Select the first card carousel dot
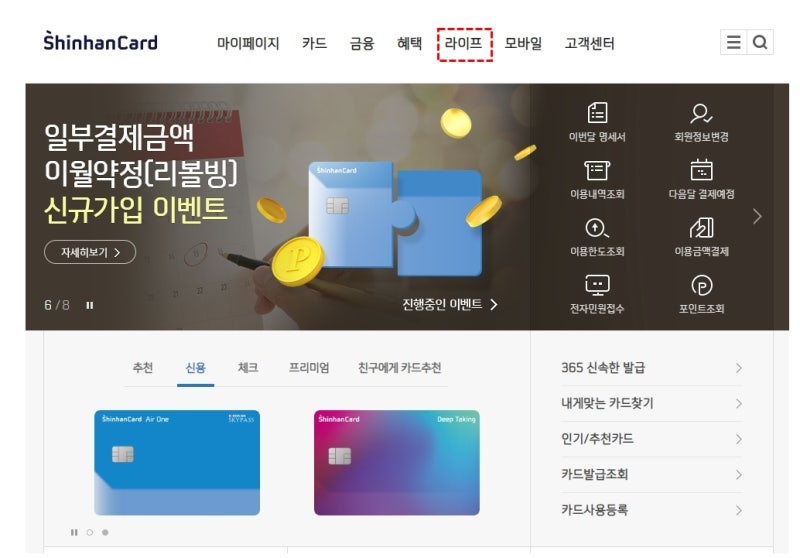Screen dimensions: 800x558 [90, 532]
